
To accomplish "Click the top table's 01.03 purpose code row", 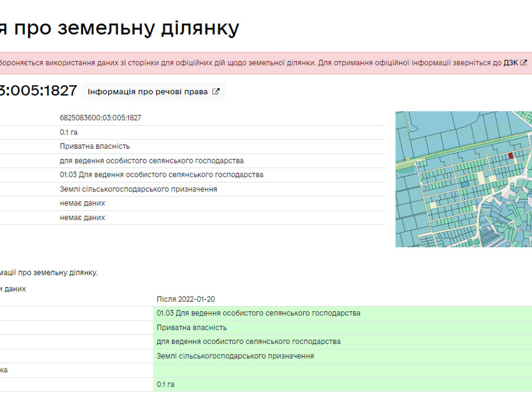I will coord(161,175).
